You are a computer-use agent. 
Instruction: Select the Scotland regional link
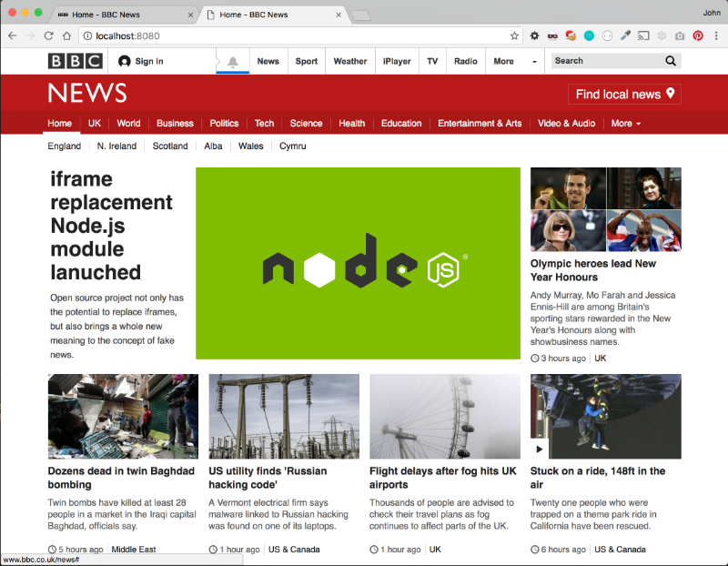[170, 147]
